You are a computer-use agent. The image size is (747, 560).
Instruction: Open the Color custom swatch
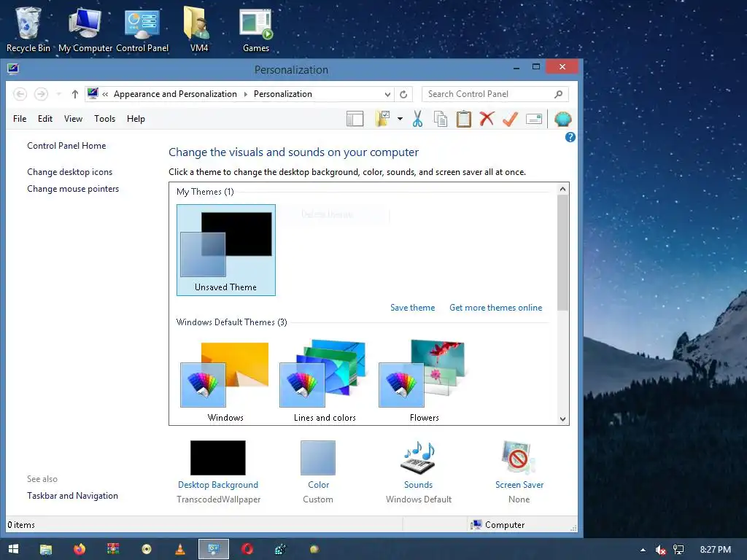coord(318,458)
